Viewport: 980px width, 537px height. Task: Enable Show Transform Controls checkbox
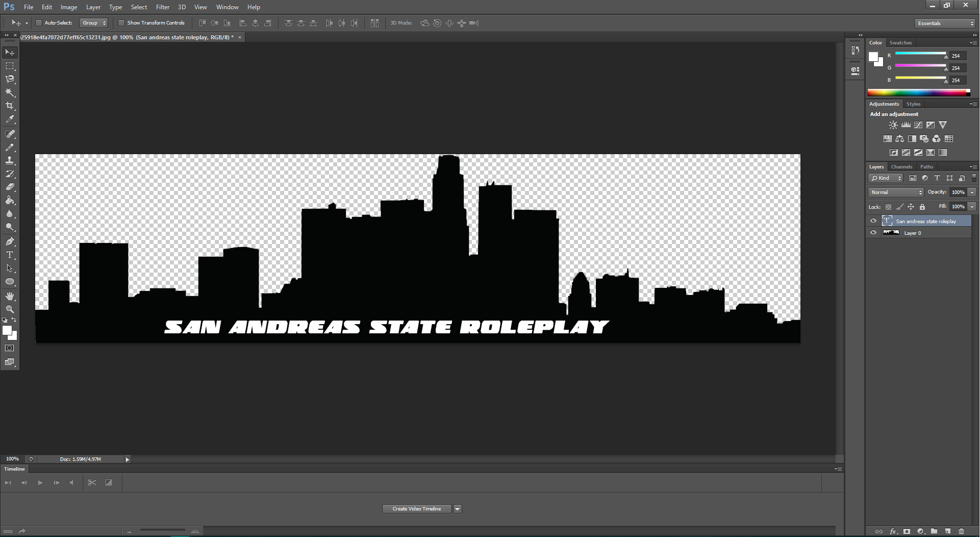121,23
